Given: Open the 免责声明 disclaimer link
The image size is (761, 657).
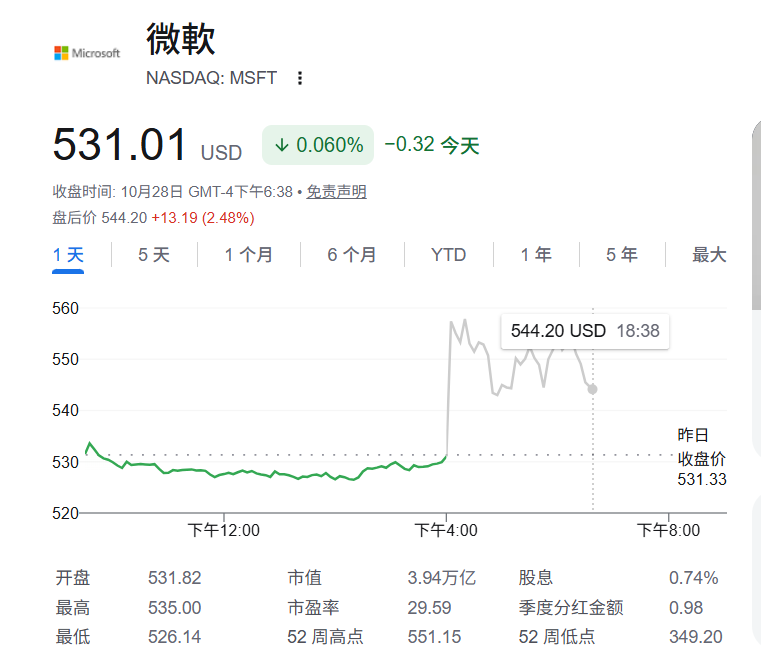Looking at the screenshot, I should coord(336,192).
